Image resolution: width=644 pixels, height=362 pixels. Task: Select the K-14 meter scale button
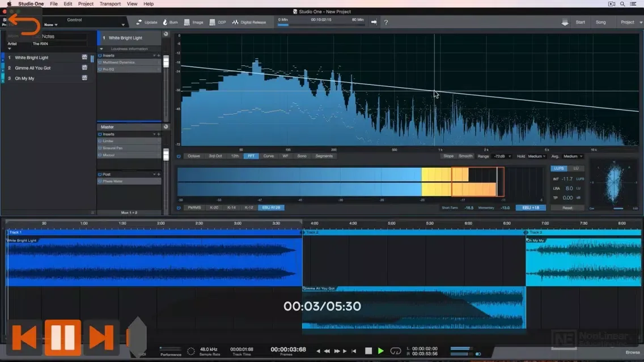coord(231,208)
